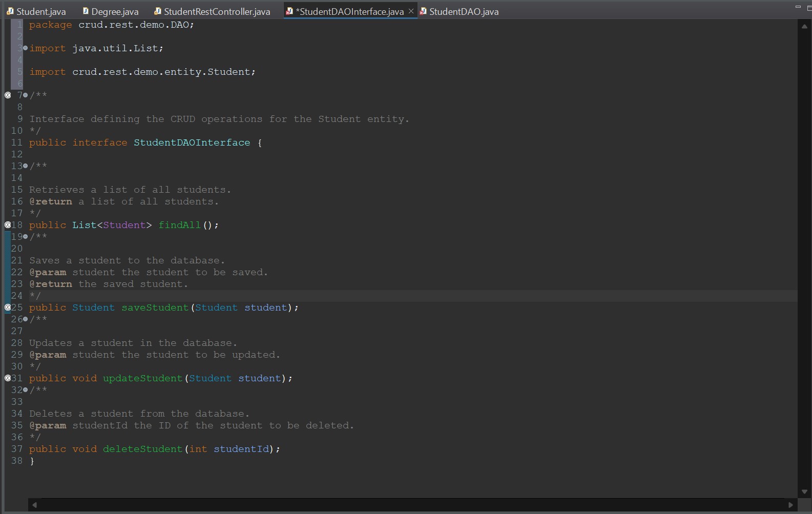Collapse the Javadoc comment at line 32
812x514 pixels.
25,390
